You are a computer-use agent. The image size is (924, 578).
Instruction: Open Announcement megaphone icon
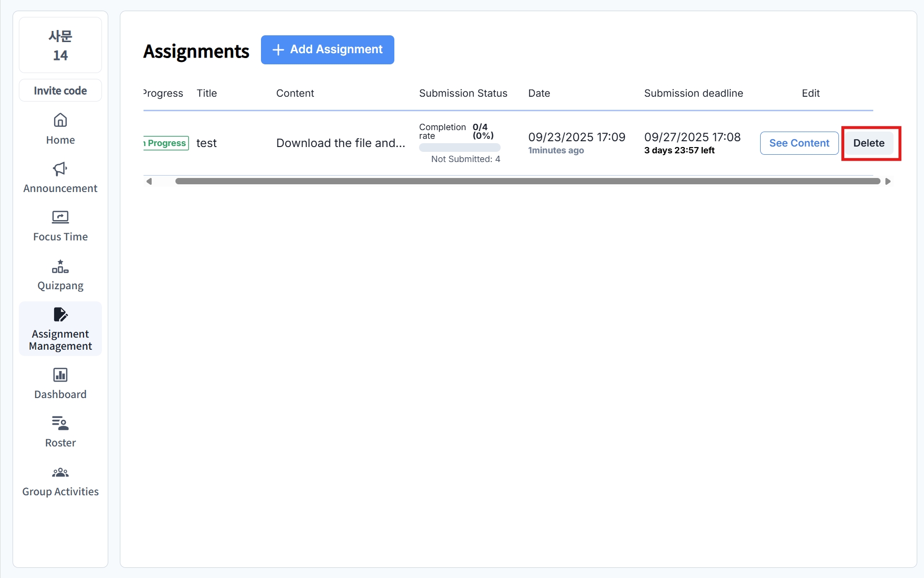[60, 169]
